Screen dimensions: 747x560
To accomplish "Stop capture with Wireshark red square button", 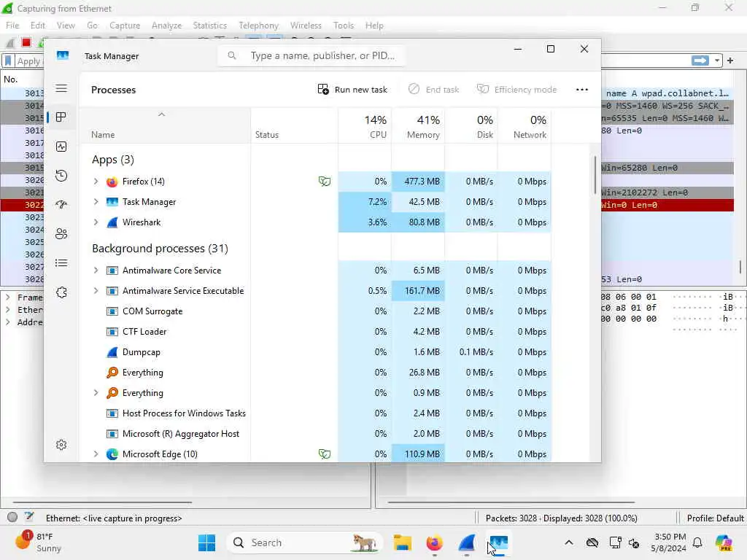I will 26,43.
